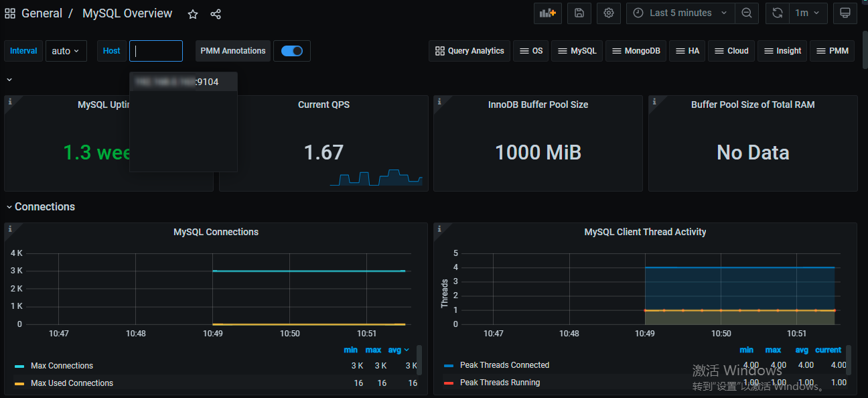
Task: Open the HA dashboards menu
Action: 687,51
